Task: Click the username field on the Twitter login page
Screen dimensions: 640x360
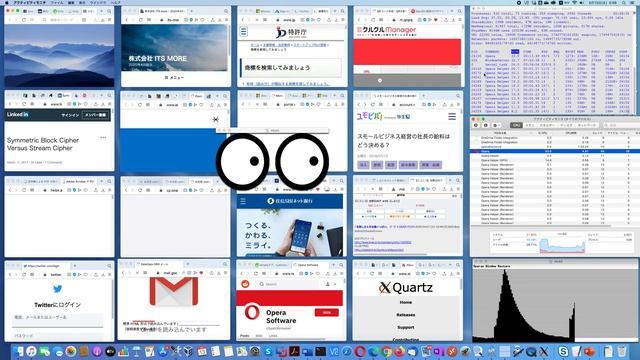Action: [58, 319]
